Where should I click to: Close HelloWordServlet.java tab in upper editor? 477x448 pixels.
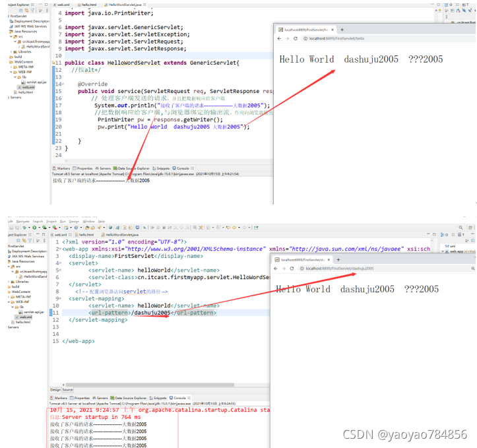144,5
